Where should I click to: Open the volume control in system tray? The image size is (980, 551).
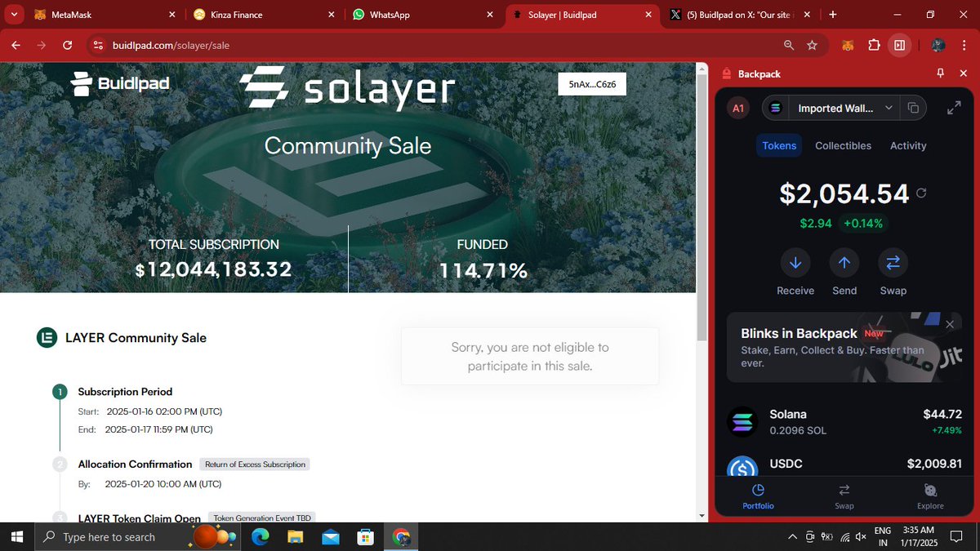pos(860,536)
